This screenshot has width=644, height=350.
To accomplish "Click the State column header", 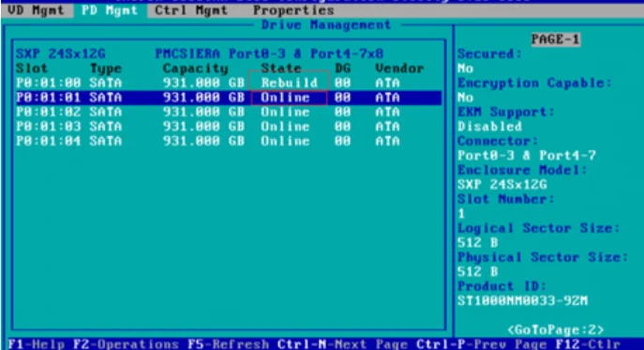I will [x=281, y=68].
